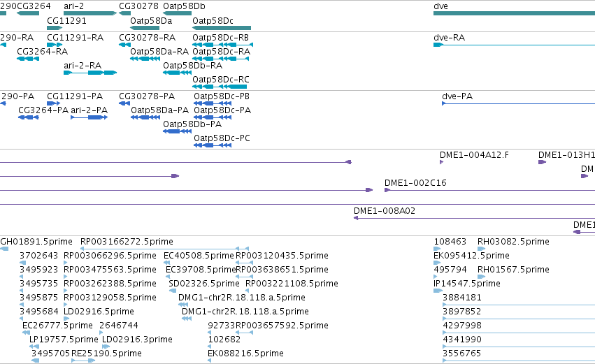Open the RH03082.5prime EST
The height and width of the screenshot is (364, 595).
click(513, 242)
